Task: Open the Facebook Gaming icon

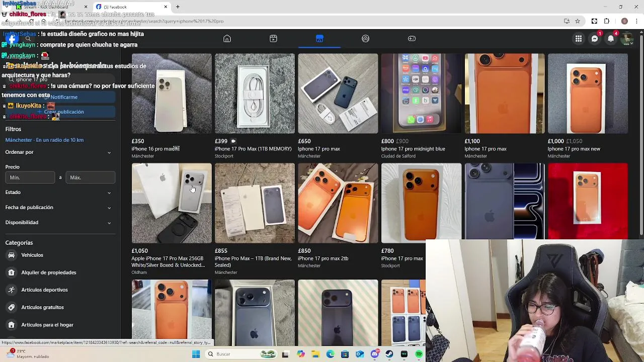Action: point(412,39)
